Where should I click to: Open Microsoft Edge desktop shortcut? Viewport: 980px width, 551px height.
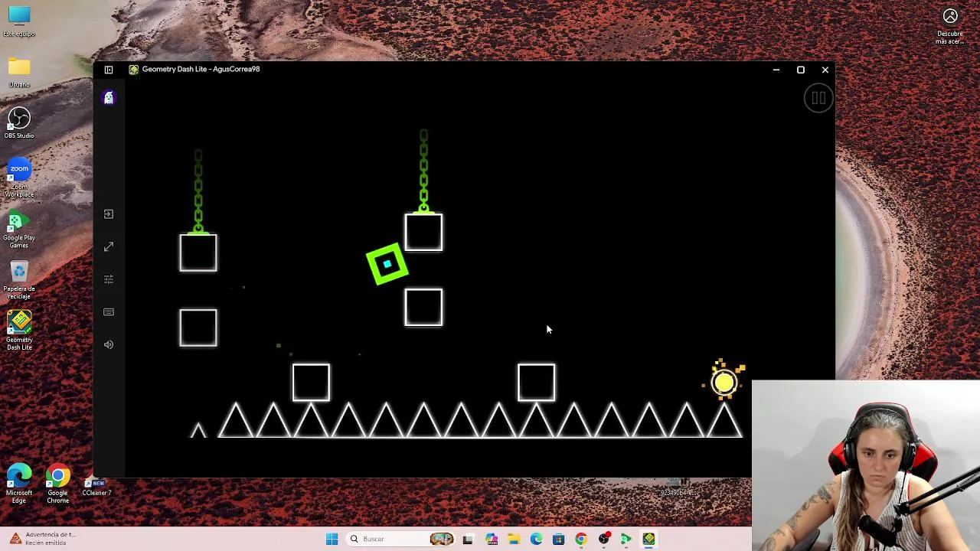(x=19, y=484)
